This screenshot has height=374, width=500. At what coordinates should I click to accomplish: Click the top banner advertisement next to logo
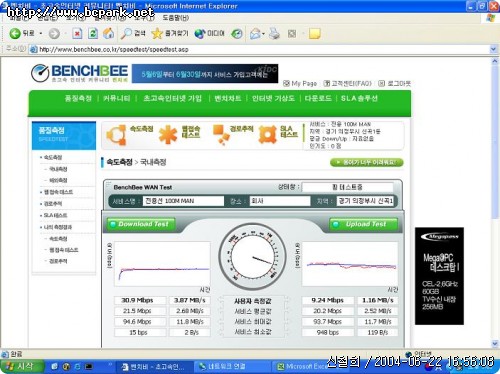pos(205,73)
